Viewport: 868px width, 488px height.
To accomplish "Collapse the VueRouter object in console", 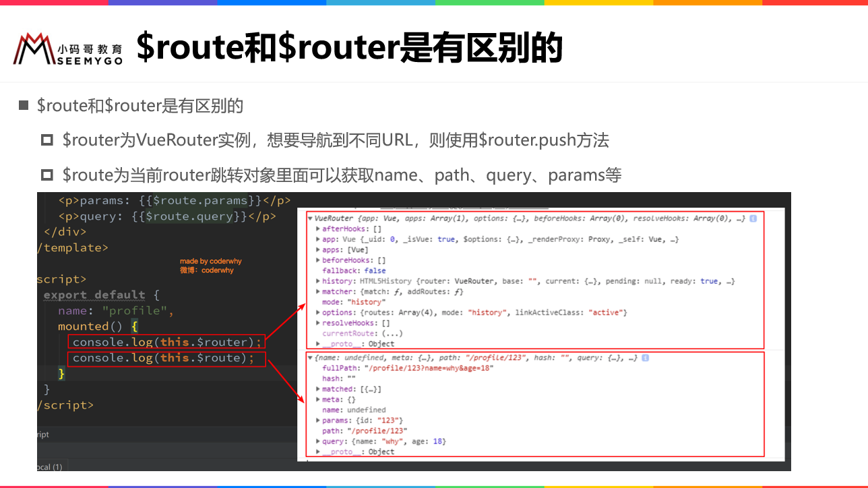I will (310, 218).
